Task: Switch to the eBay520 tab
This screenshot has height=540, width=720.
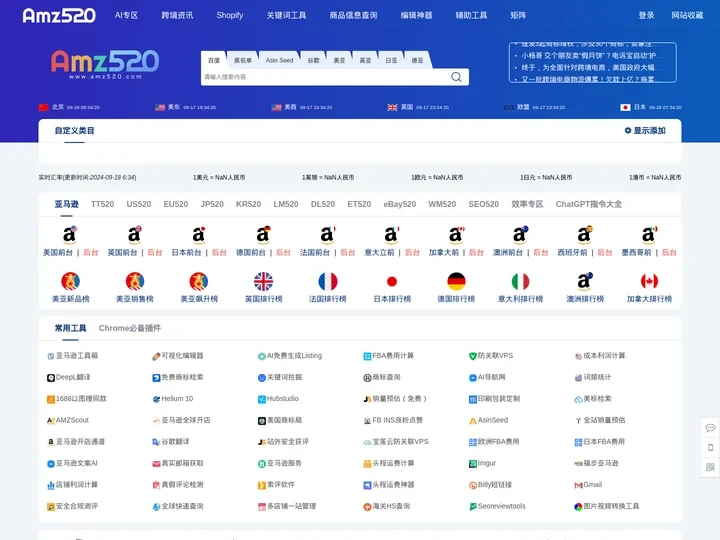Action: tap(399, 204)
